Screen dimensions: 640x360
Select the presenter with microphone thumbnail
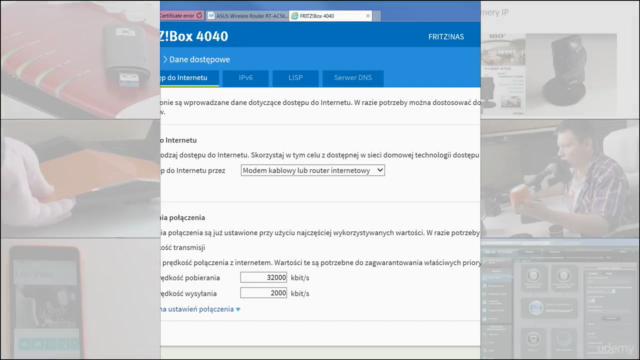(560, 179)
